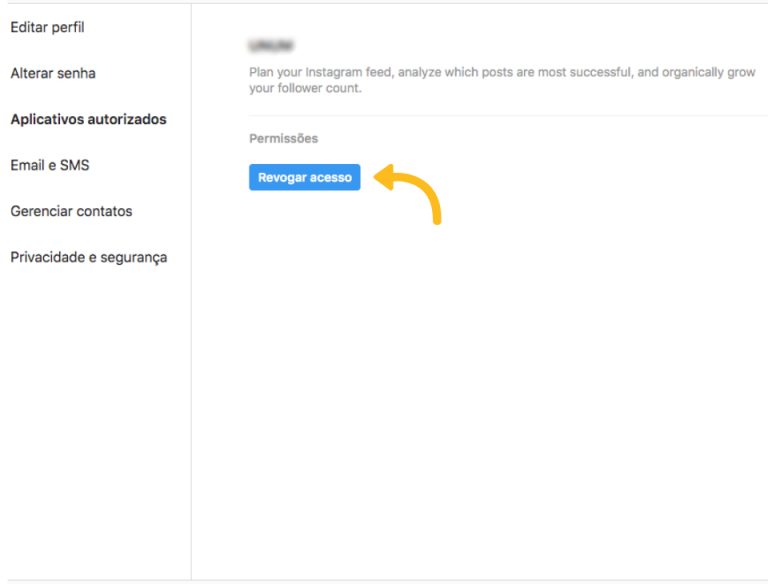Click 'your follower count' description line
This screenshot has height=584, width=768.
[x=304, y=88]
